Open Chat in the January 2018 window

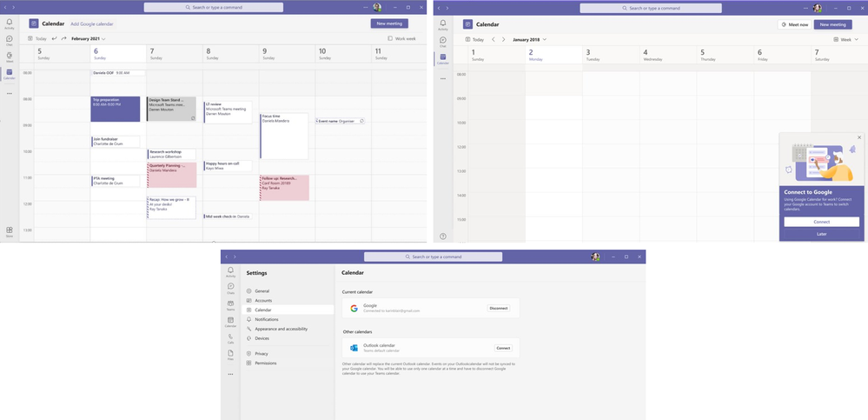[x=443, y=42]
